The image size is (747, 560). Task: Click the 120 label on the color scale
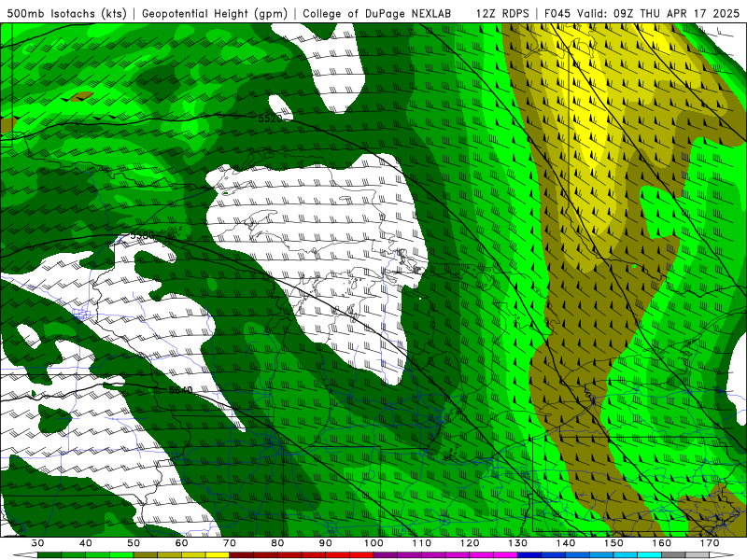pos(470,543)
